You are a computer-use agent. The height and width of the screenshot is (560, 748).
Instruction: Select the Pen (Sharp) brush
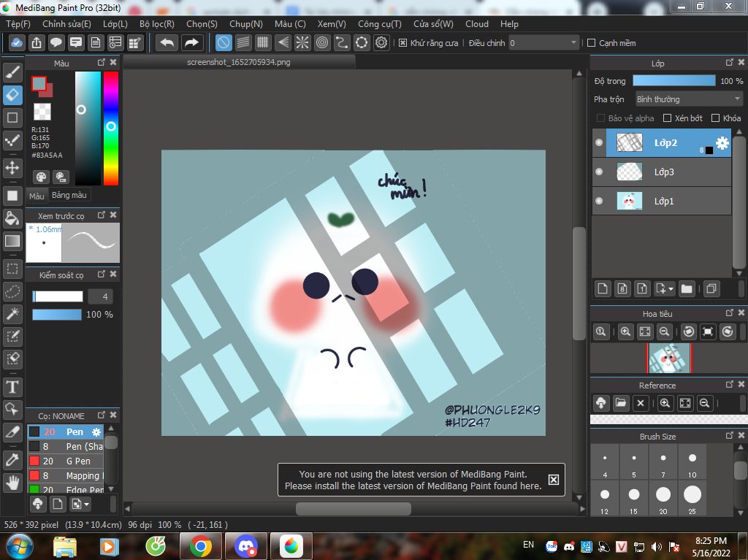tap(65, 447)
